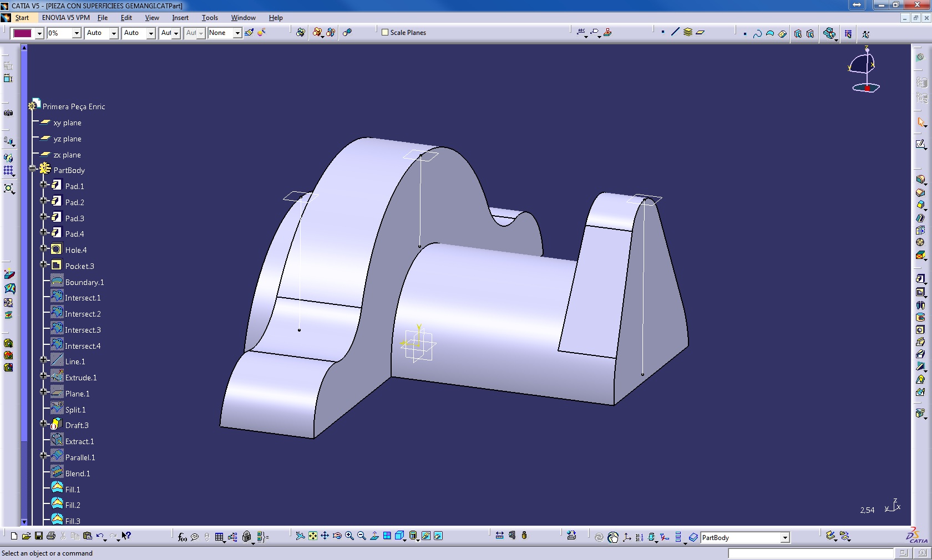Click the Multi-View window icon
The height and width of the screenshot is (560, 932).
387,536
